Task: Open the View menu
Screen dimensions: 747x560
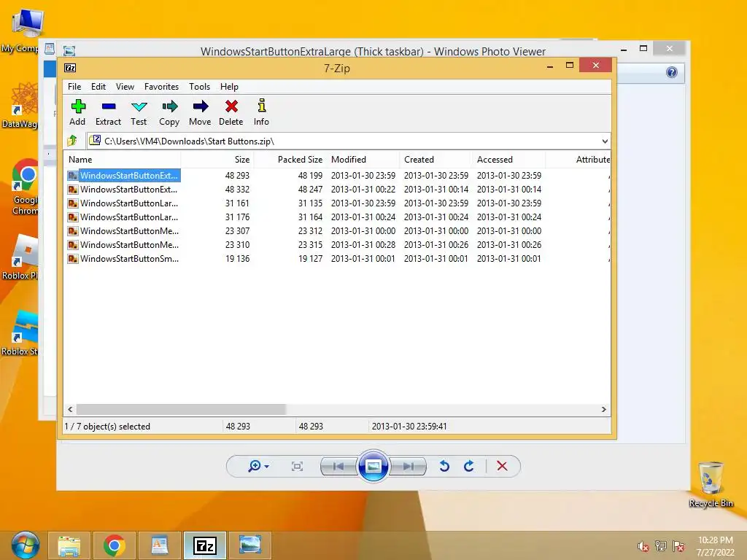Action: 125,87
